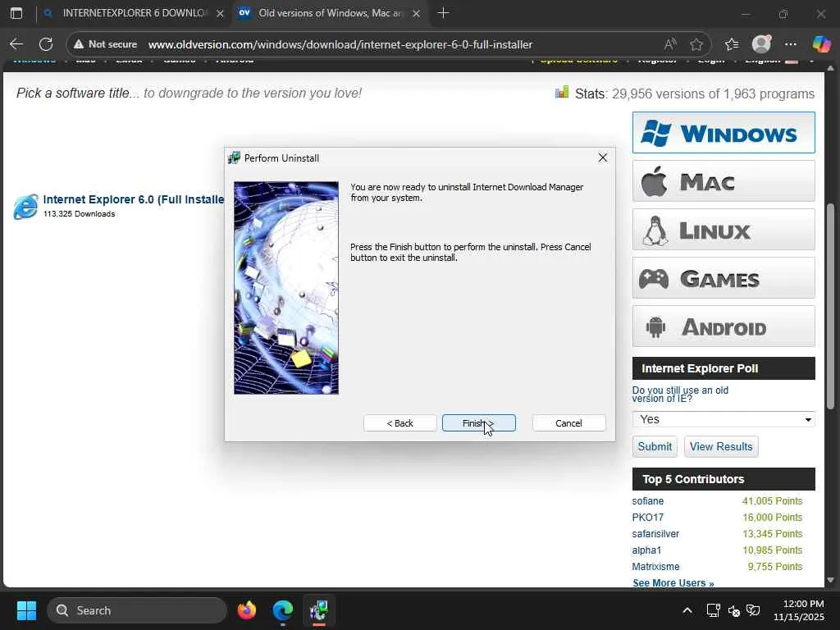Viewport: 840px width, 630px height.
Task: Click the Back button in uninstall dialog
Action: pyautogui.click(x=399, y=423)
